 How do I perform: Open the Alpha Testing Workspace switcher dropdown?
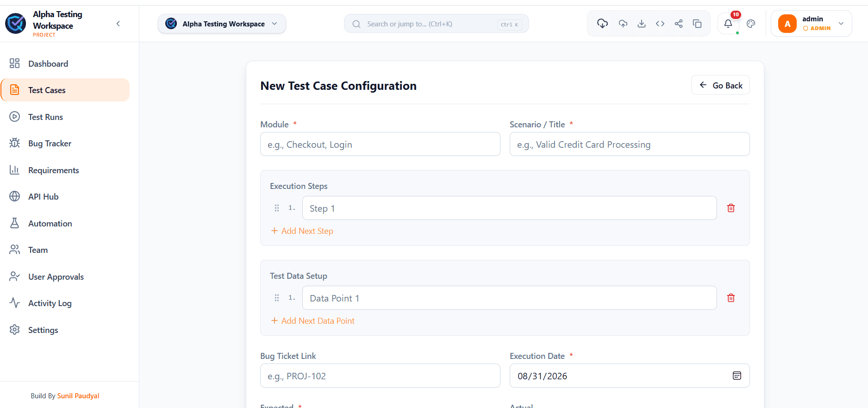pos(222,24)
